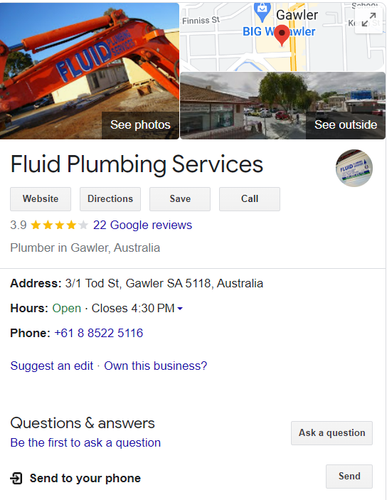Viewport: 387px width, 500px height.
Task: Open the business Website button
Action: (40, 199)
